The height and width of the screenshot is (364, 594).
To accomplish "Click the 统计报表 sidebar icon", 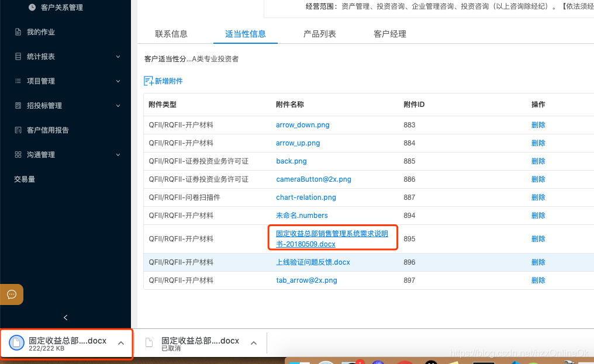I will [18, 57].
